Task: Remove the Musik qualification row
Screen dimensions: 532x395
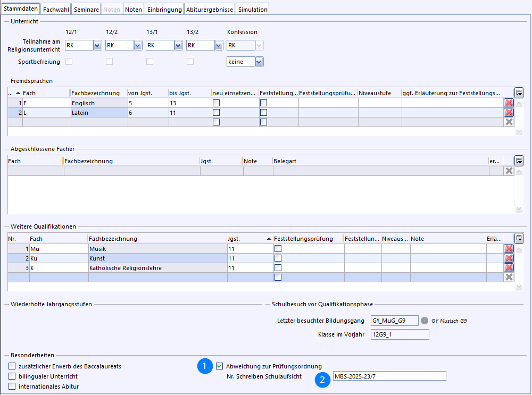Action: click(509, 249)
